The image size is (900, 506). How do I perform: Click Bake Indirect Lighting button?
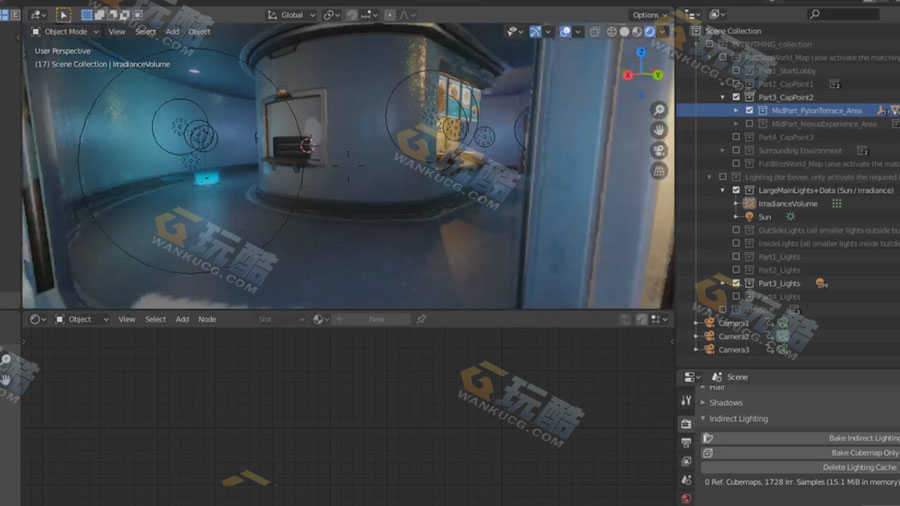click(x=800, y=438)
